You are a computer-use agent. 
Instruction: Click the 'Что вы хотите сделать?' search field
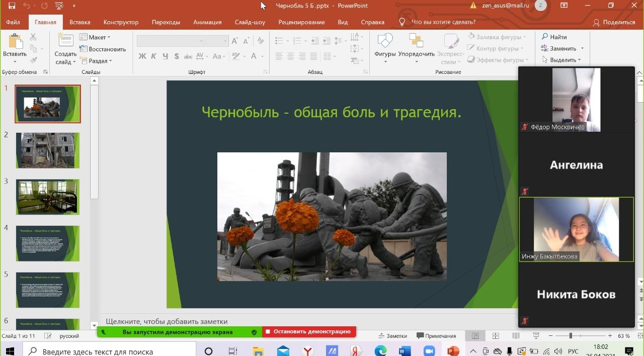(x=443, y=22)
